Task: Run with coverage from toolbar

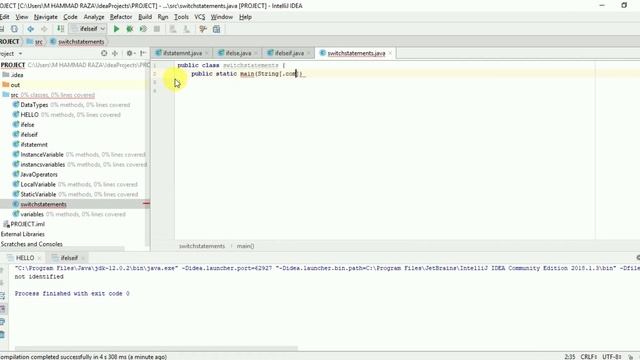Action: click(143, 29)
